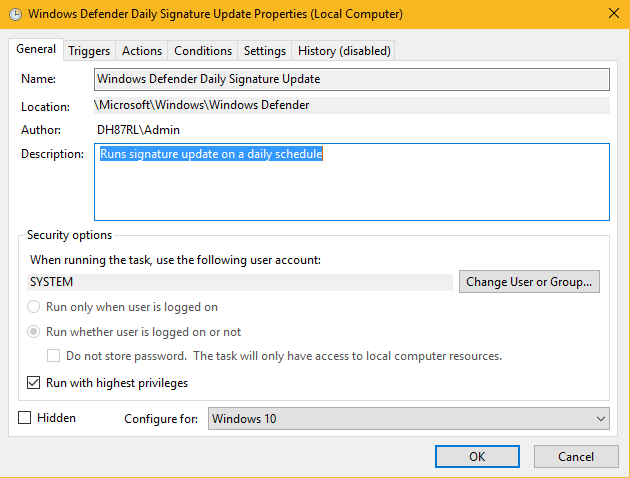
Task: View the History (disabled) tab
Action: tap(344, 51)
